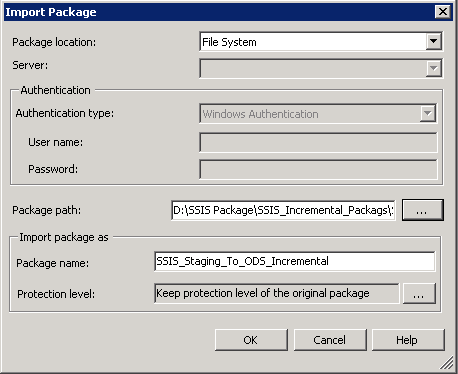Edit the Package name text box
The height and width of the screenshot is (374, 458).
[x=295, y=261]
